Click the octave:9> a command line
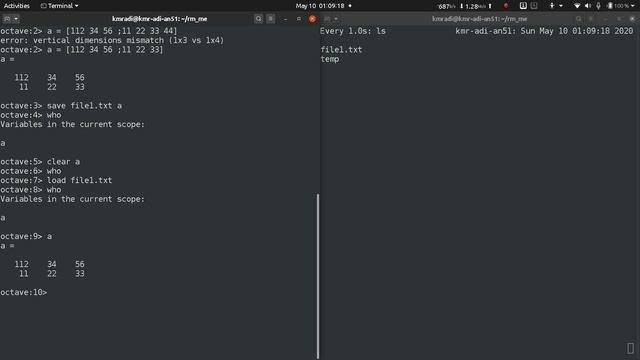Image resolution: width=640 pixels, height=360 pixels. (x=26, y=236)
